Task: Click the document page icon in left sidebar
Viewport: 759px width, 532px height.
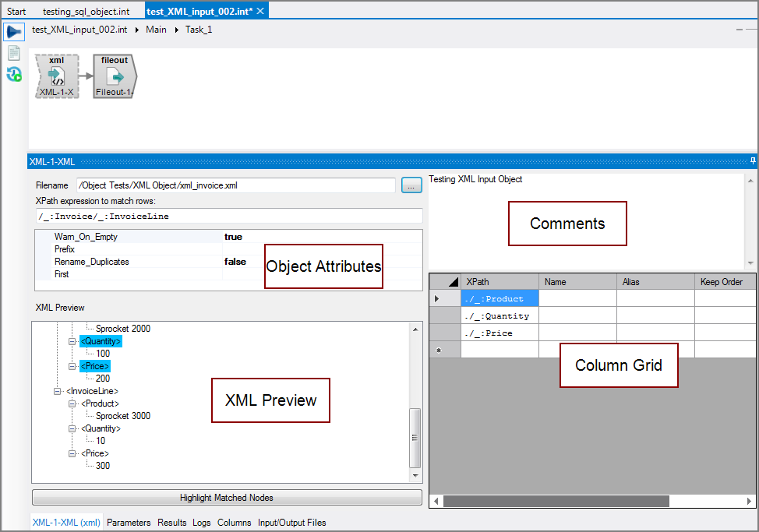Action: coord(13,53)
